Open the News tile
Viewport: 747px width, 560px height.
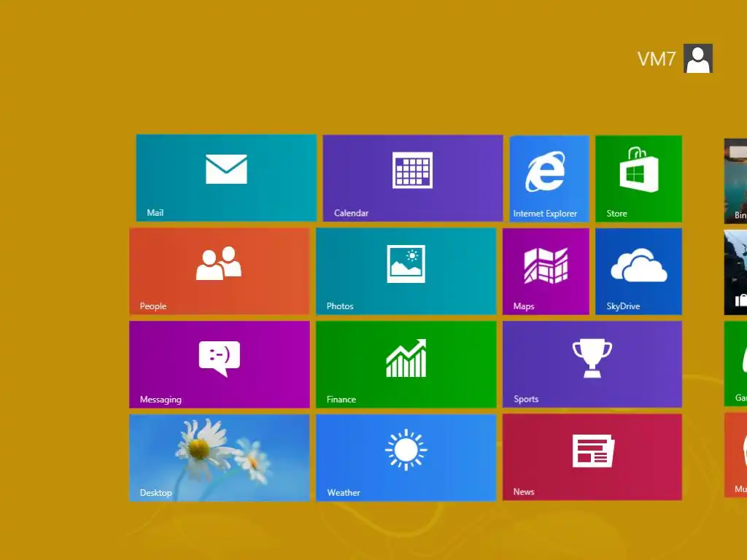click(x=592, y=457)
